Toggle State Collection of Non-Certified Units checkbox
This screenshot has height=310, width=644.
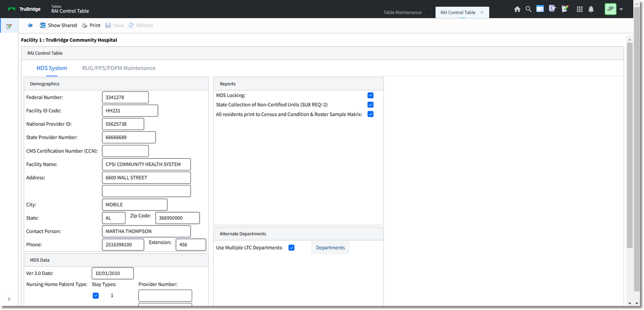coord(371,105)
